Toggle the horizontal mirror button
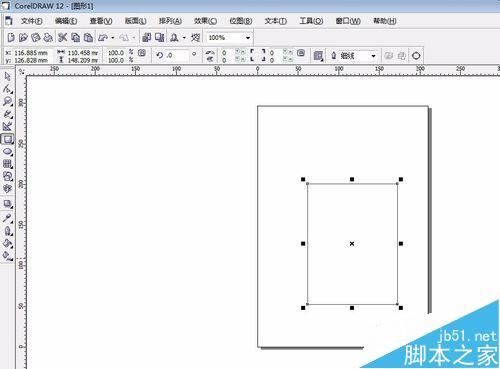Viewport: 500px width, 369px height. point(210,52)
